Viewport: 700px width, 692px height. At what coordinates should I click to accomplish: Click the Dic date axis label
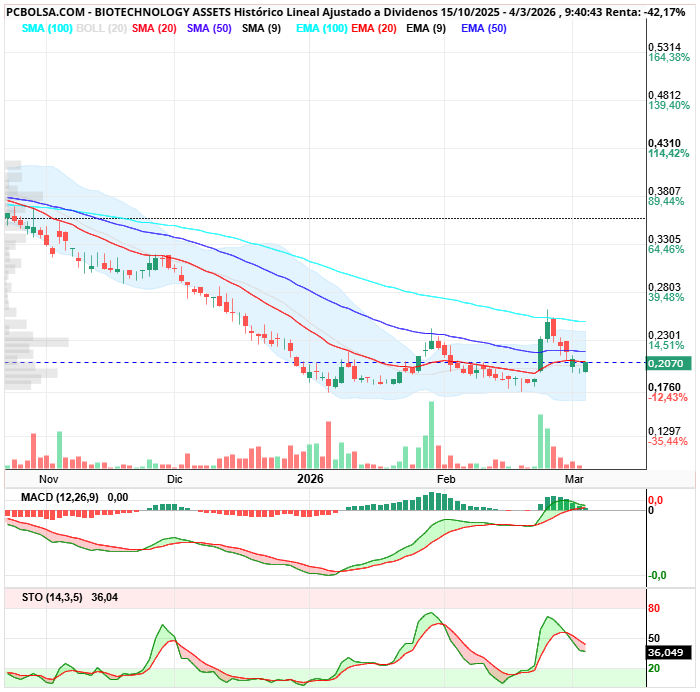175,479
